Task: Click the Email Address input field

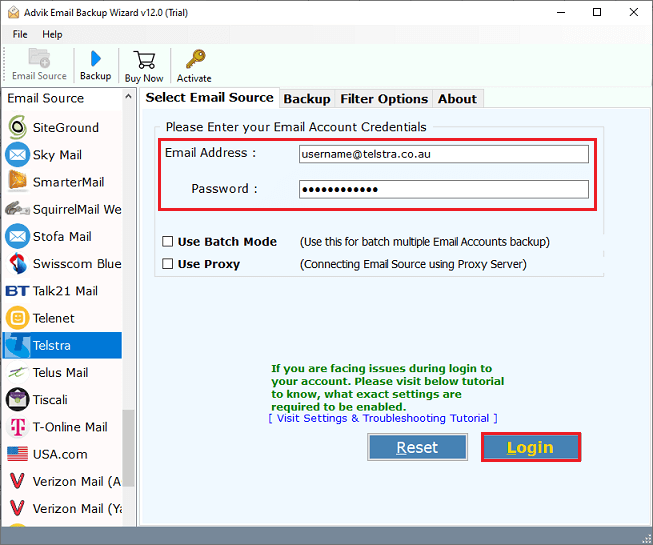Action: 444,154
